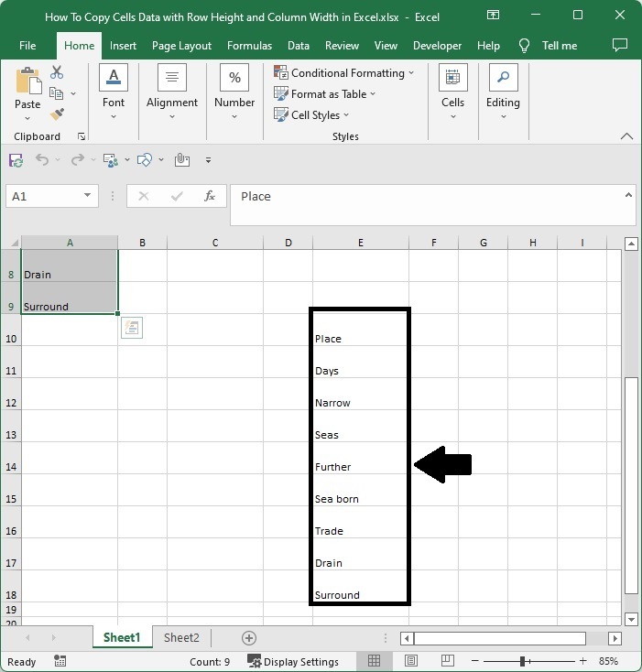Click the Insert Function fx icon
Viewport: 642px width, 672px height.
[209, 196]
